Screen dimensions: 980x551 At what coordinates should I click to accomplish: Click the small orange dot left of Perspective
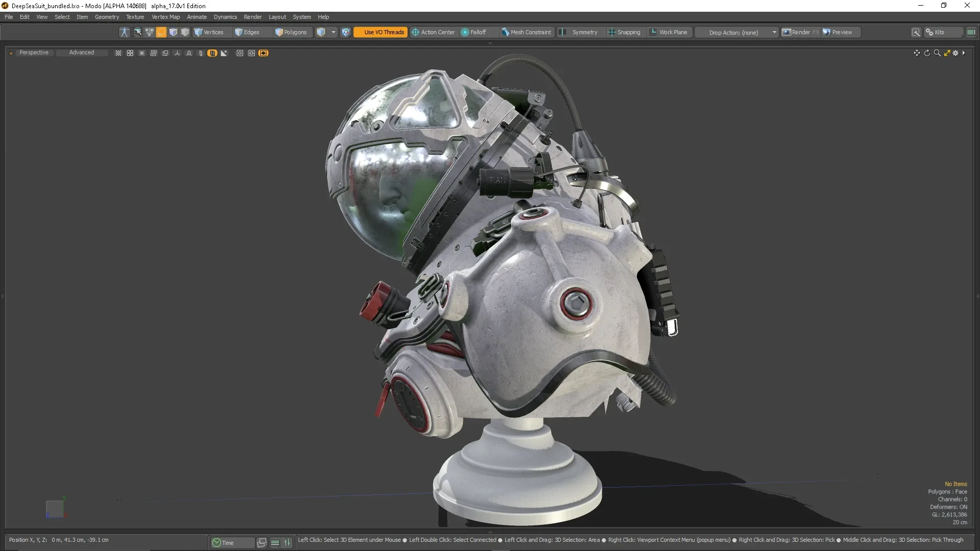pos(11,53)
